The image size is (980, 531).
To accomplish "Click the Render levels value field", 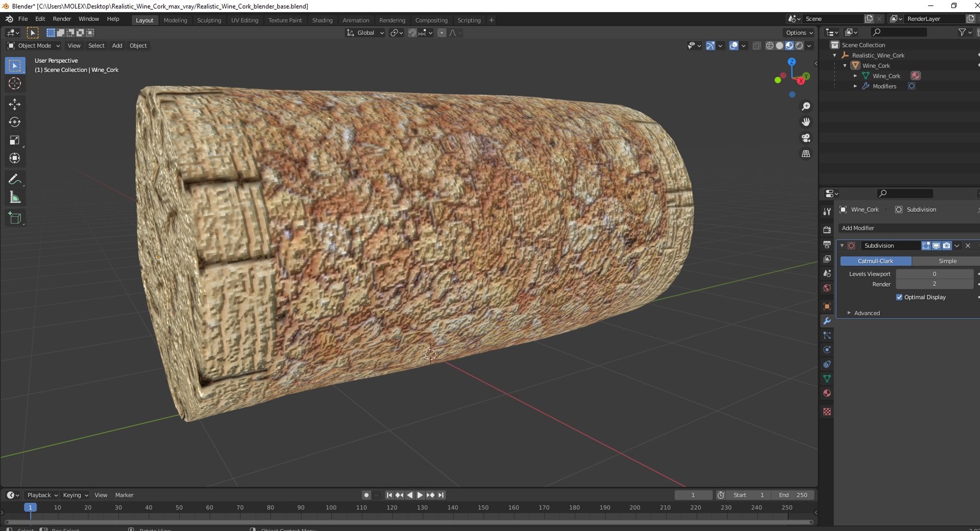I will (934, 284).
